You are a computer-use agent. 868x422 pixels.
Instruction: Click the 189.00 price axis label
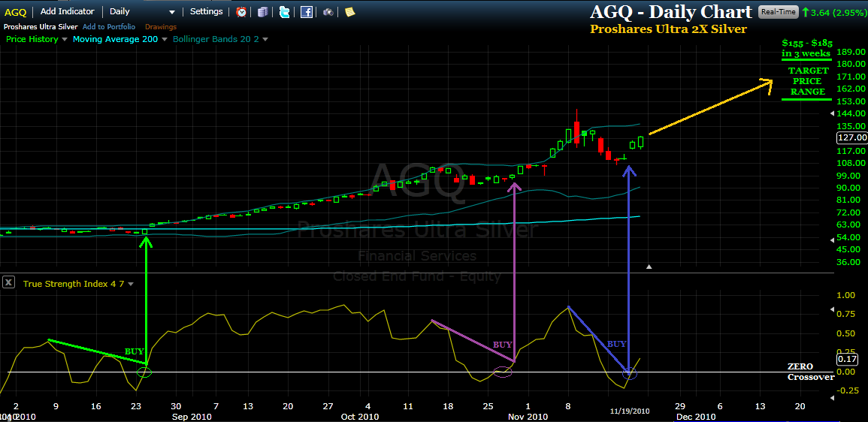[851, 52]
